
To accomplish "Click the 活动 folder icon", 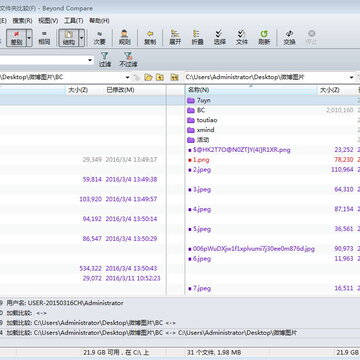I will [x=191, y=140].
